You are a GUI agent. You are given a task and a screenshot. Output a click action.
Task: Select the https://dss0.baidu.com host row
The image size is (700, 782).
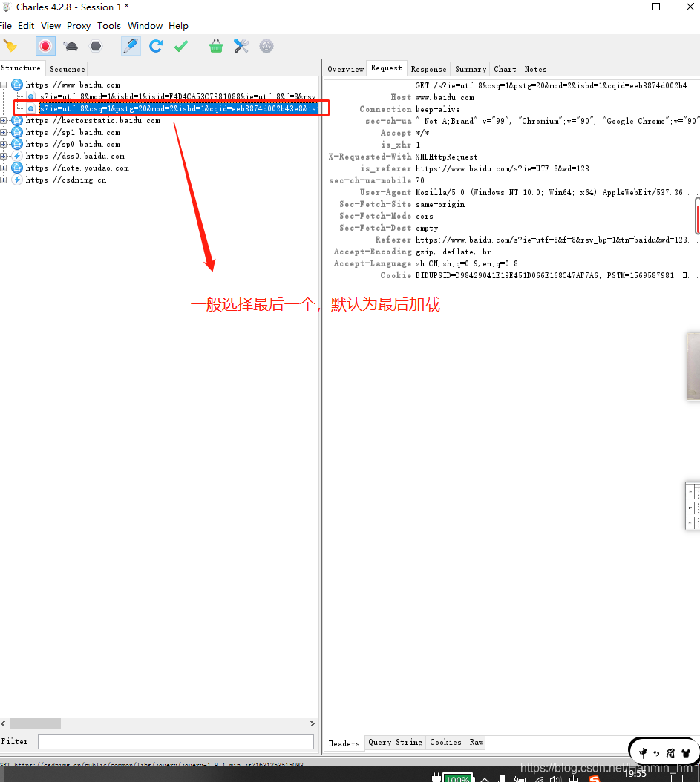tap(75, 156)
